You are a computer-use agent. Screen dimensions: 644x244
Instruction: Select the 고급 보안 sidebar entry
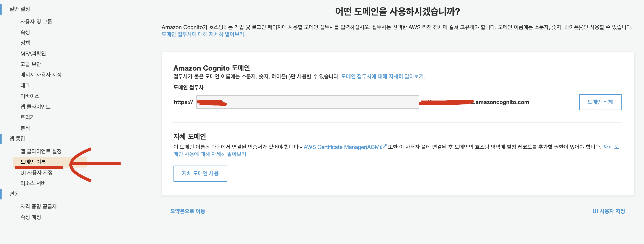tap(30, 64)
